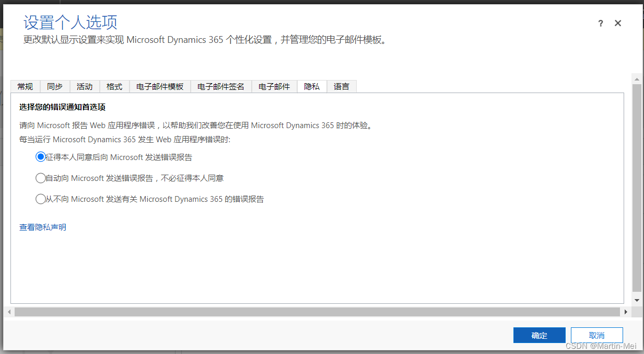Select the 隐私 tab

point(312,86)
